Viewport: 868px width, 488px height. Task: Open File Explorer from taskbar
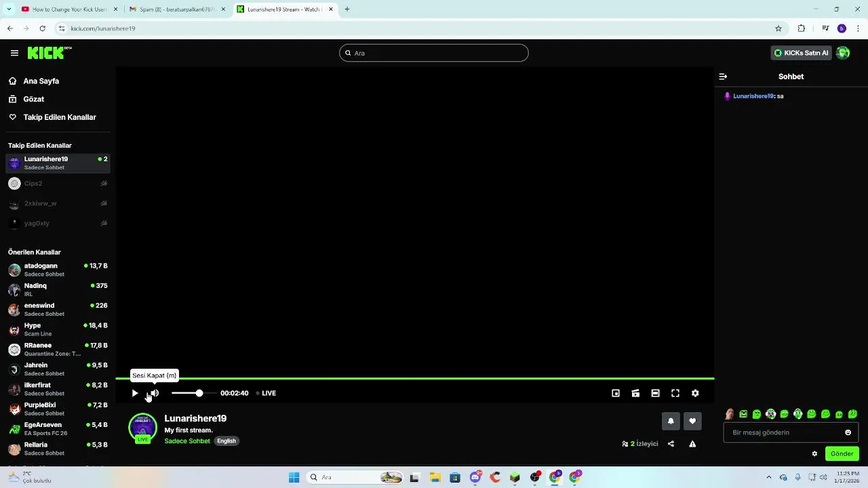click(x=435, y=477)
